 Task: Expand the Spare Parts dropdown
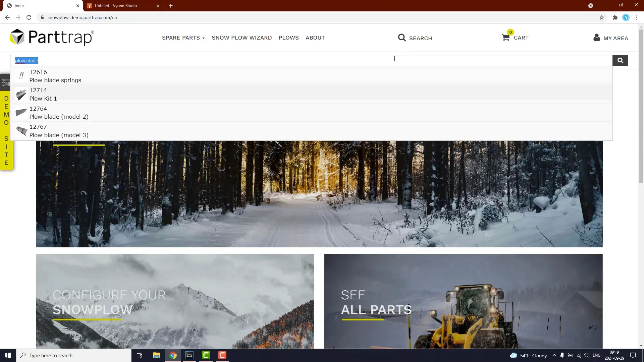183,38
